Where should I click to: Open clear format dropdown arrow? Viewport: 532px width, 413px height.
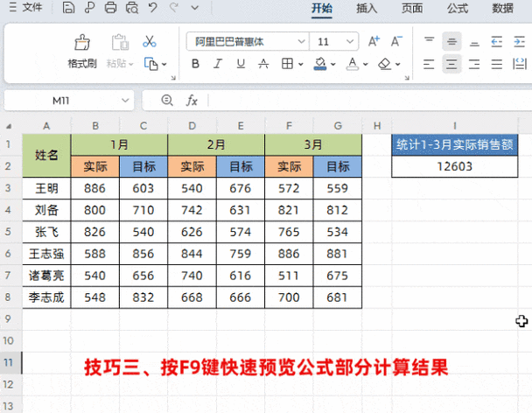(x=398, y=64)
